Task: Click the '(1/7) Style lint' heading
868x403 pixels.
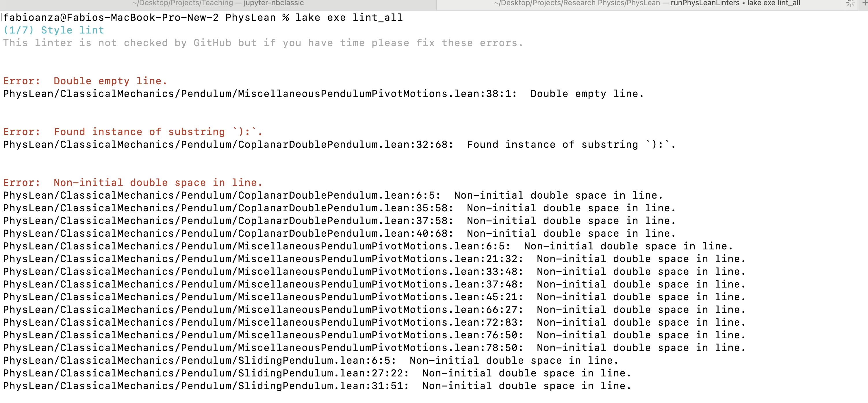Action: tap(53, 30)
